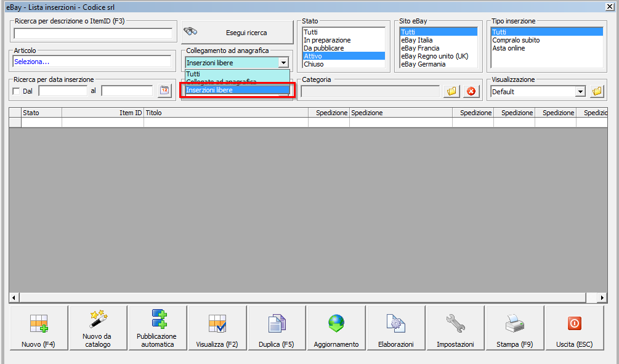Open Categoria folder browse icon
Viewport: 619px width, 364px height.
451,91
